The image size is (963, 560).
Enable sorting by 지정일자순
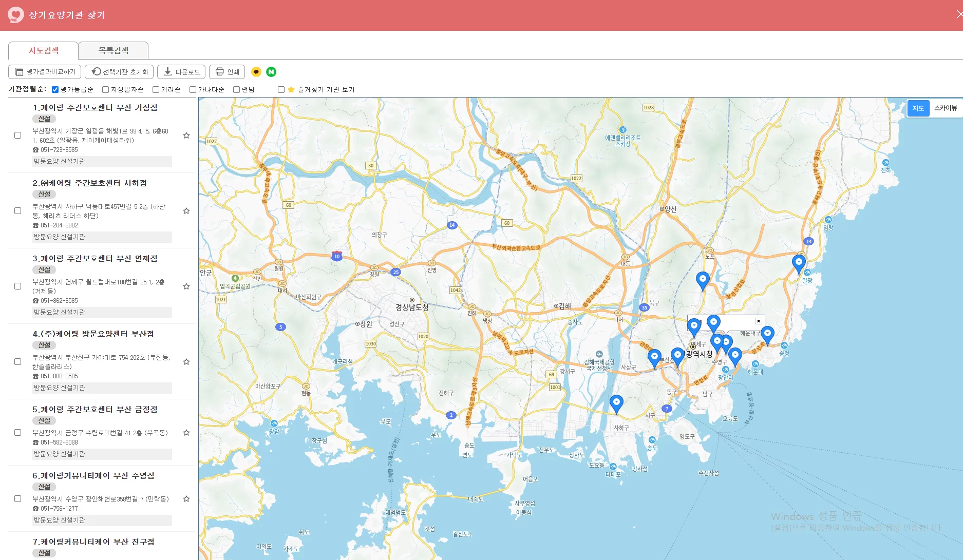(105, 90)
